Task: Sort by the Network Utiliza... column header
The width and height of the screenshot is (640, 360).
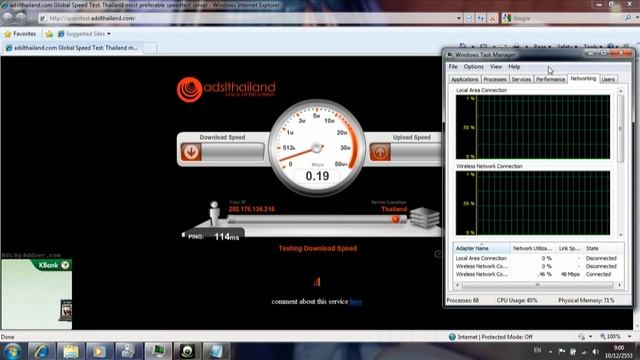Action: point(533,248)
